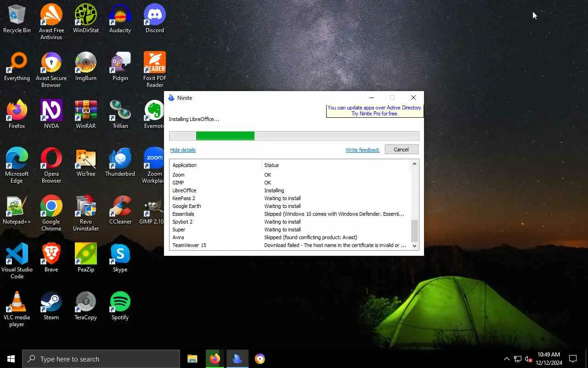The image size is (588, 368).
Task: Select the GIMP row in list
Action: click(289, 183)
